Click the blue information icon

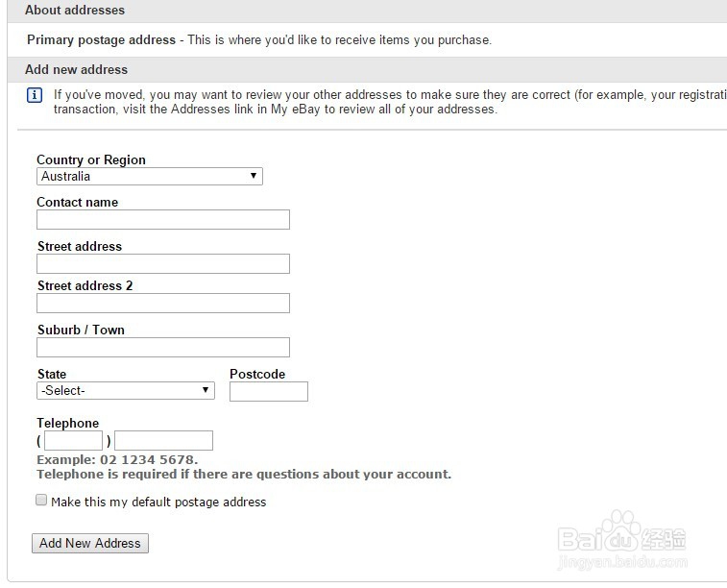point(35,95)
